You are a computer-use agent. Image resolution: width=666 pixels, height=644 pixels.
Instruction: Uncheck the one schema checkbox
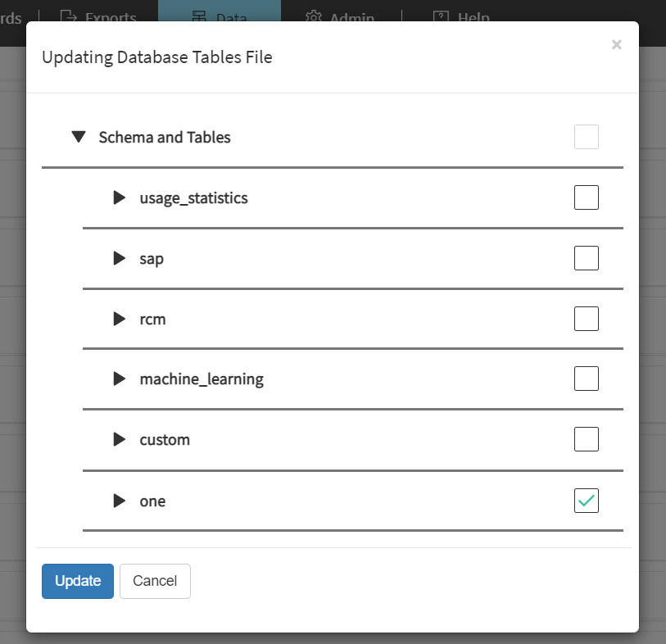pos(587,500)
